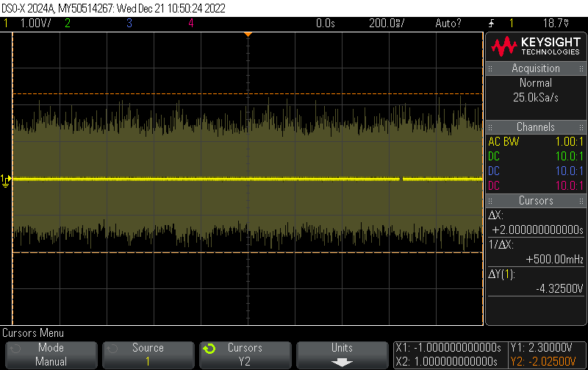The height and width of the screenshot is (370, 588).
Task: Click the rising edge trigger icon
Action: [491, 24]
